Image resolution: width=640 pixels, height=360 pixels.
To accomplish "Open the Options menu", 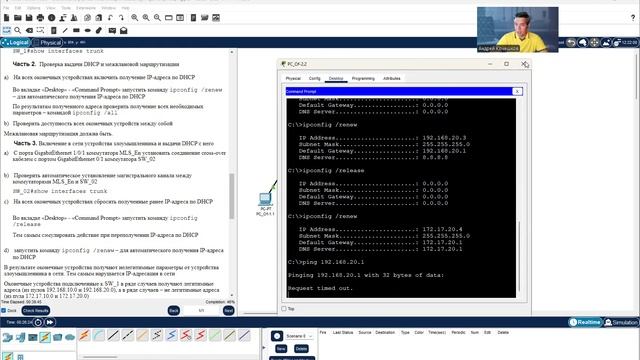I will tap(33, 8).
